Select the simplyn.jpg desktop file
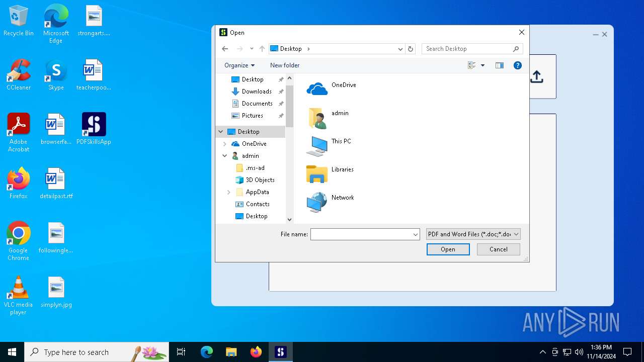The height and width of the screenshot is (362, 644). [x=56, y=292]
